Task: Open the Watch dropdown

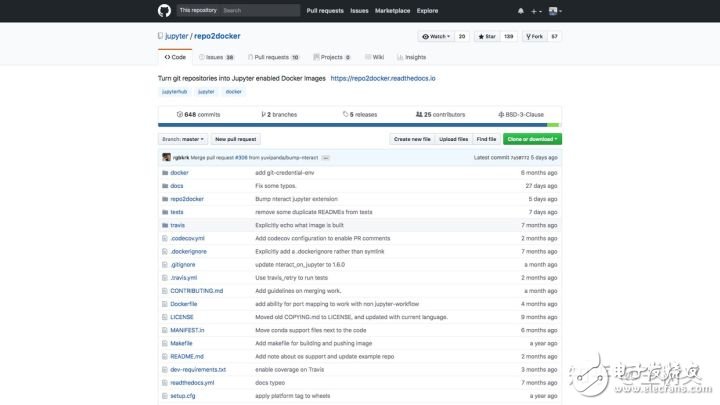Action: coord(435,36)
